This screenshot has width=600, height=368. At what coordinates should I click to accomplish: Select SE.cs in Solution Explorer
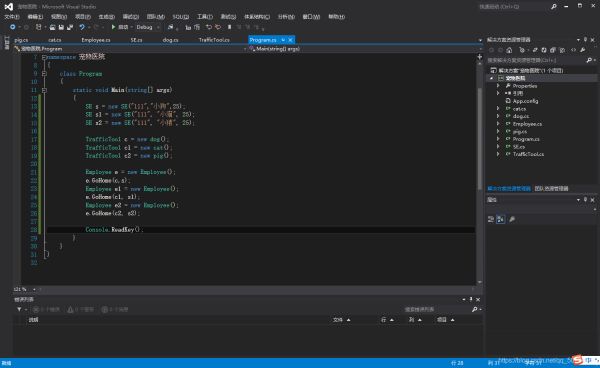518,147
